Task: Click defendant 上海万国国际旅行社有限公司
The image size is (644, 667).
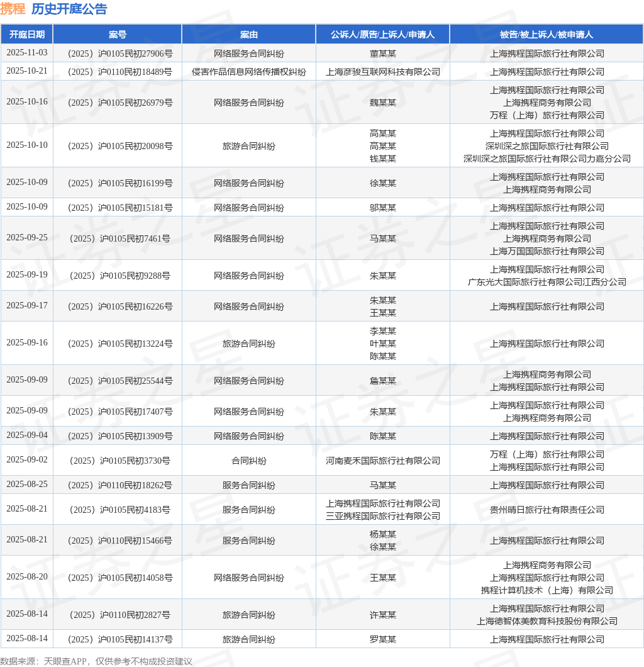Action: [547, 251]
